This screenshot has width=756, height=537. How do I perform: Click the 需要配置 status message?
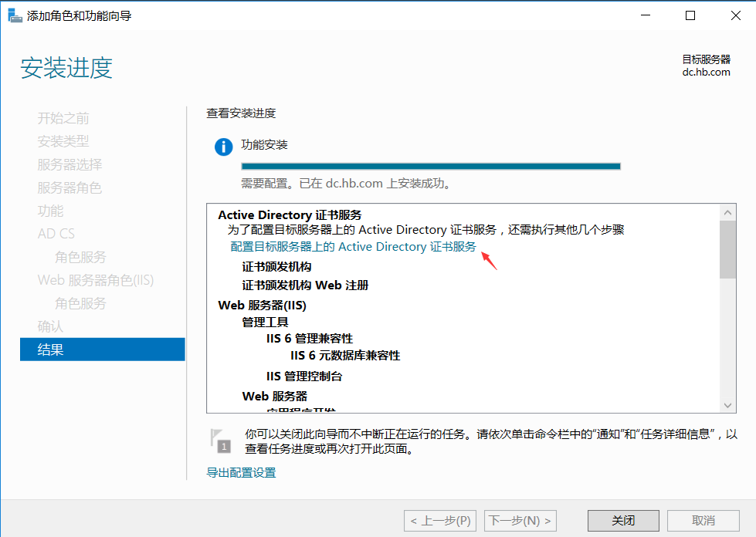[346, 184]
